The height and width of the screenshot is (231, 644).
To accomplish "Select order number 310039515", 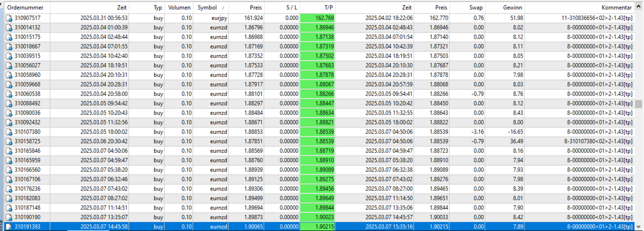I will pos(27,56).
